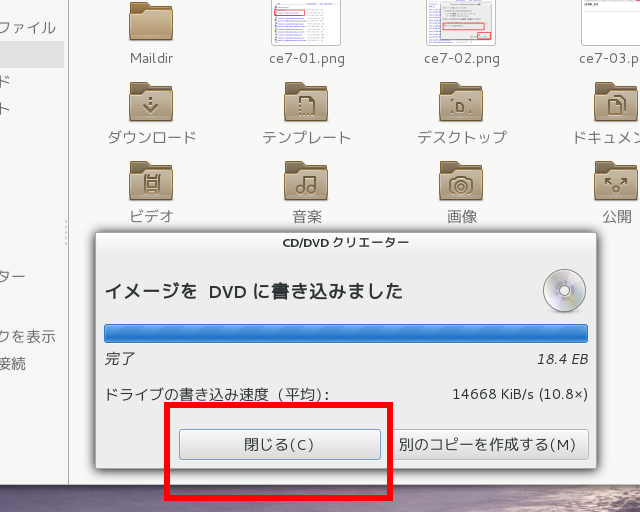640x512 pixels.
Task: Open the テンプレート folder icon
Action: coord(306,102)
